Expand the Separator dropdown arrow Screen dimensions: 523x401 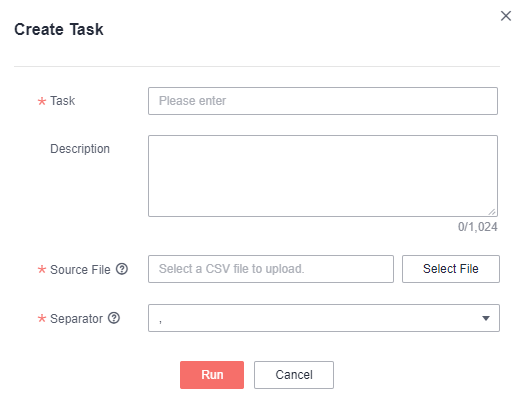(x=486, y=318)
